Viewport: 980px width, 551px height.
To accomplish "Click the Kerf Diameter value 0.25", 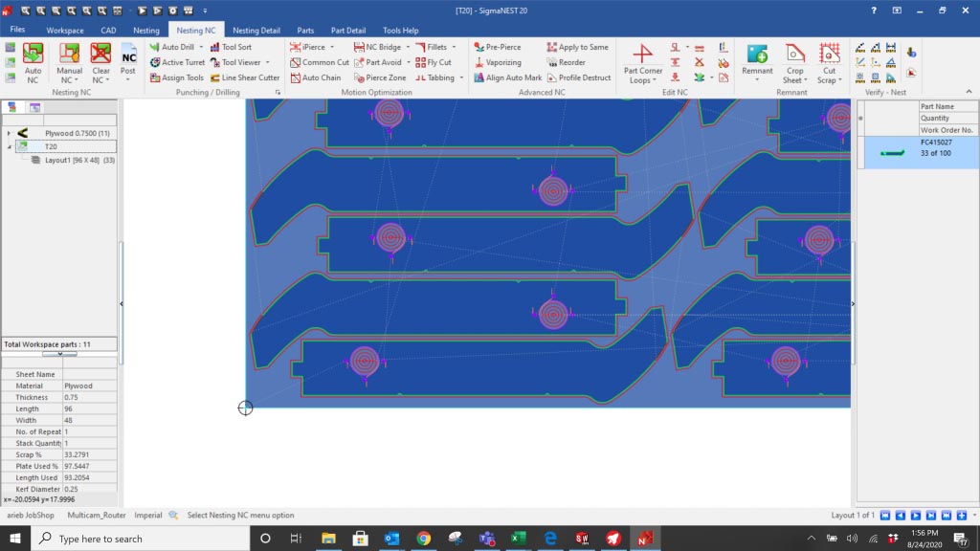I will 89,489.
